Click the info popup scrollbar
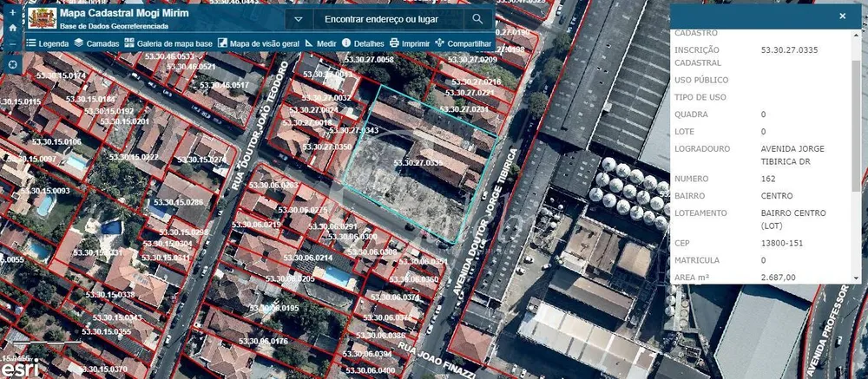The image size is (868, 379). click(x=858, y=127)
